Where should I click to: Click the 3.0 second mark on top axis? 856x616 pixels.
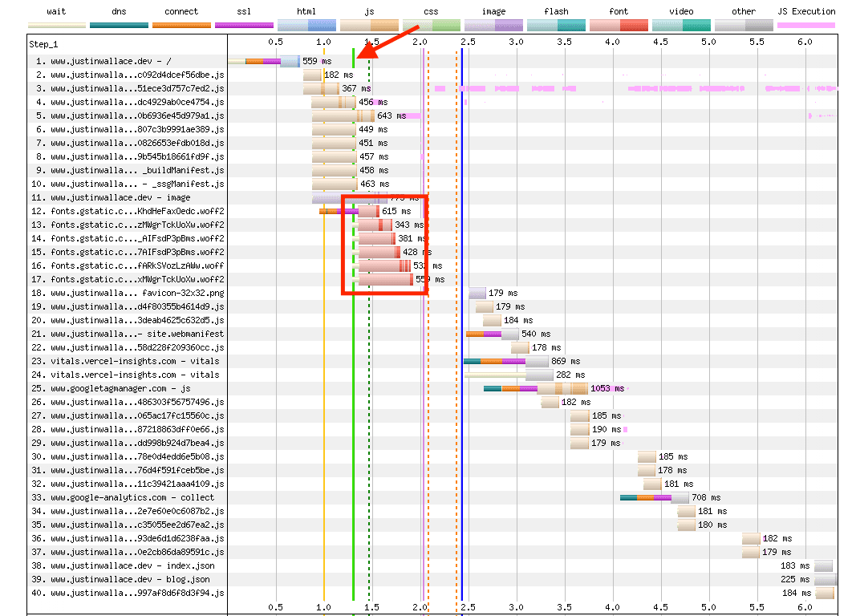pos(516,40)
